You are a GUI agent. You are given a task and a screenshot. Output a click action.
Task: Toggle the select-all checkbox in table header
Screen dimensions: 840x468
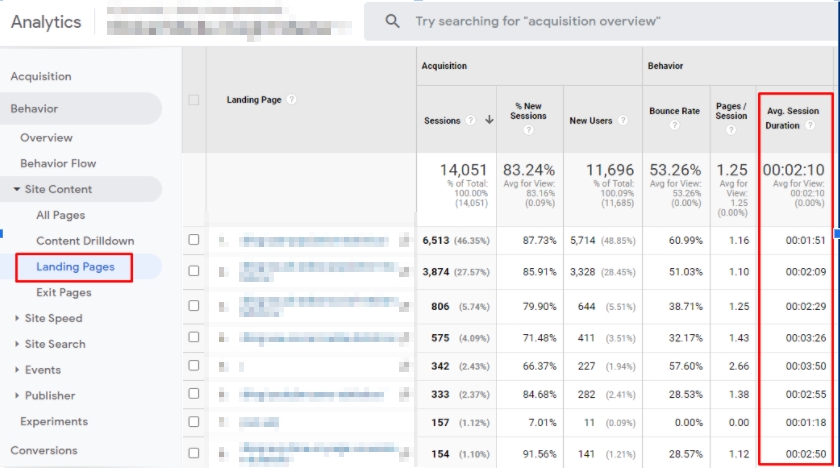tap(194, 100)
